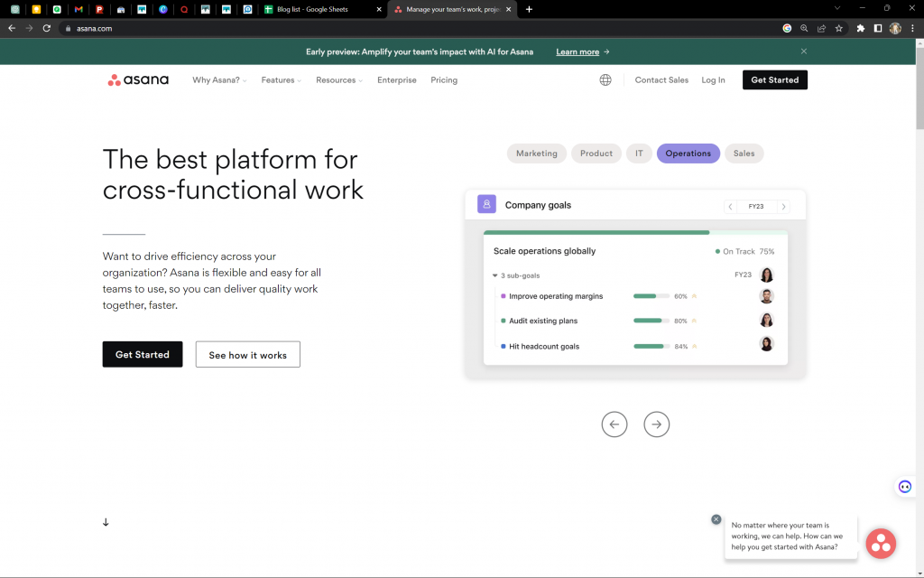This screenshot has width=924, height=578.
Task: Click the Asana logo in the header
Action: pyautogui.click(x=138, y=79)
